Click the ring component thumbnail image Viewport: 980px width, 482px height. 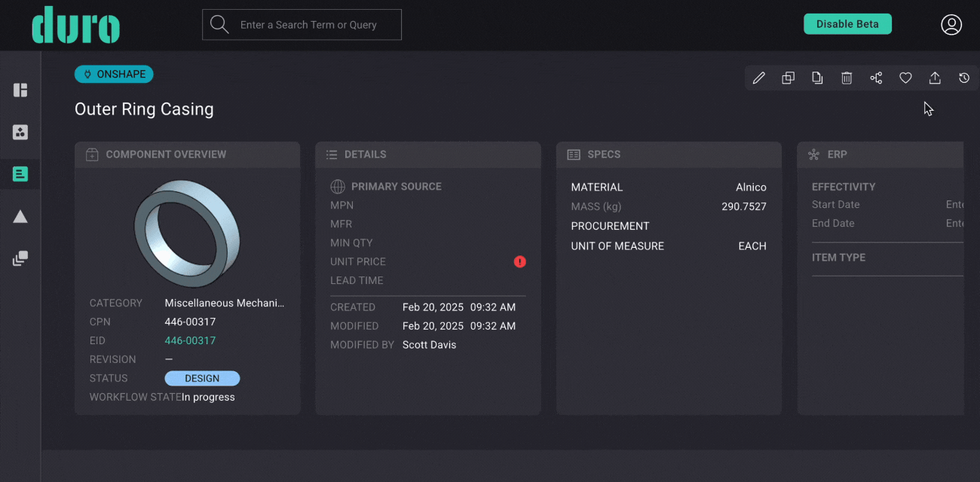[x=187, y=233]
